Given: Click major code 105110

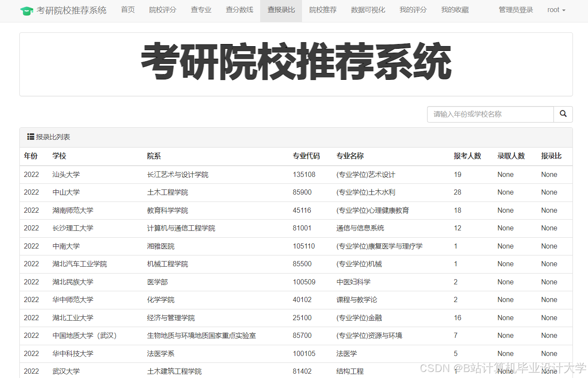Looking at the screenshot, I should (304, 246).
